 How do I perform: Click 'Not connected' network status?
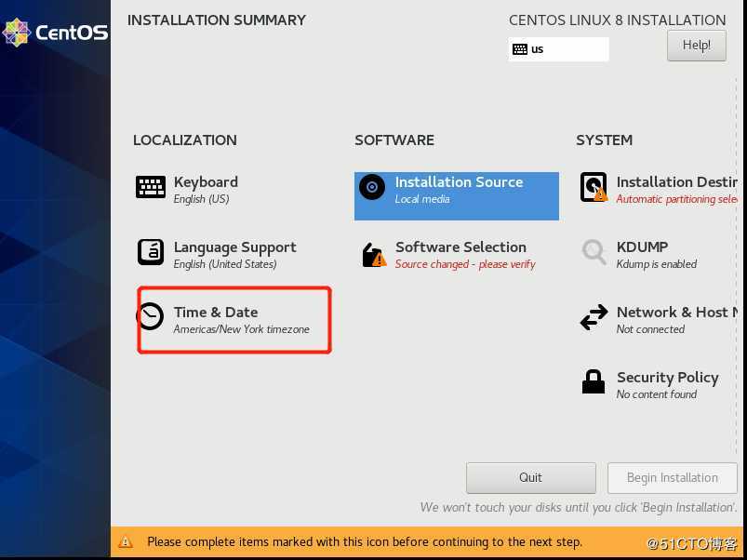(650, 329)
